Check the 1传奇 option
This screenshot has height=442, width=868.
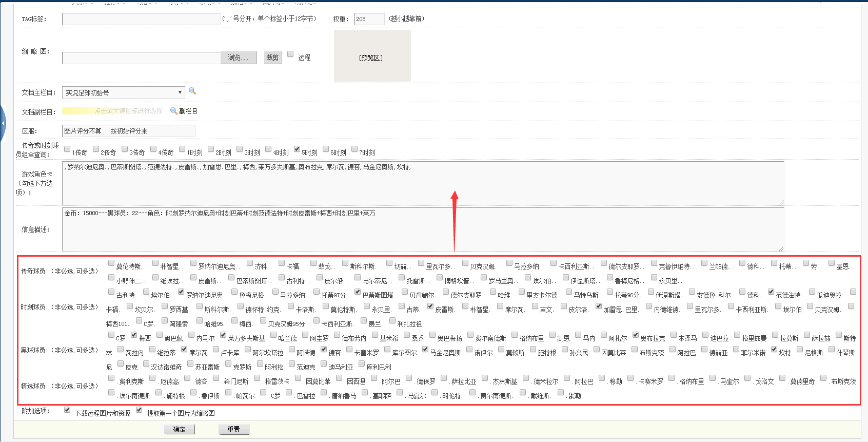[67, 149]
